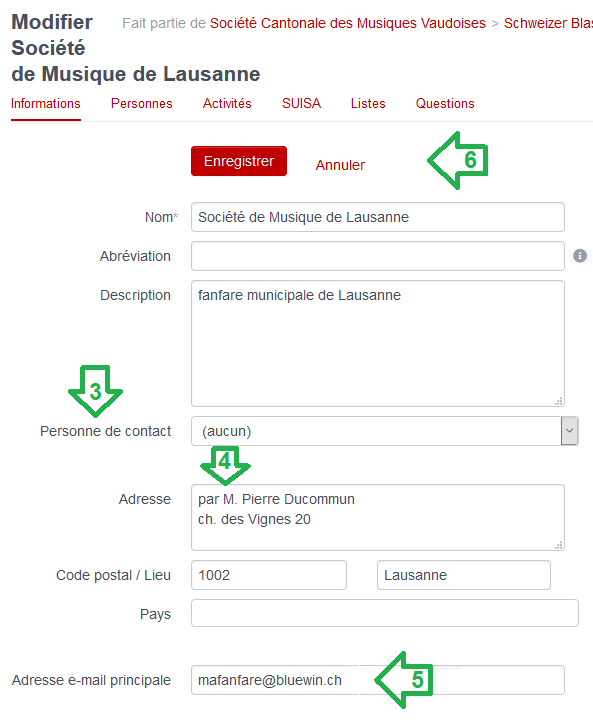
Task: Focus the Adresse e-mail principale field
Action: coord(378,680)
